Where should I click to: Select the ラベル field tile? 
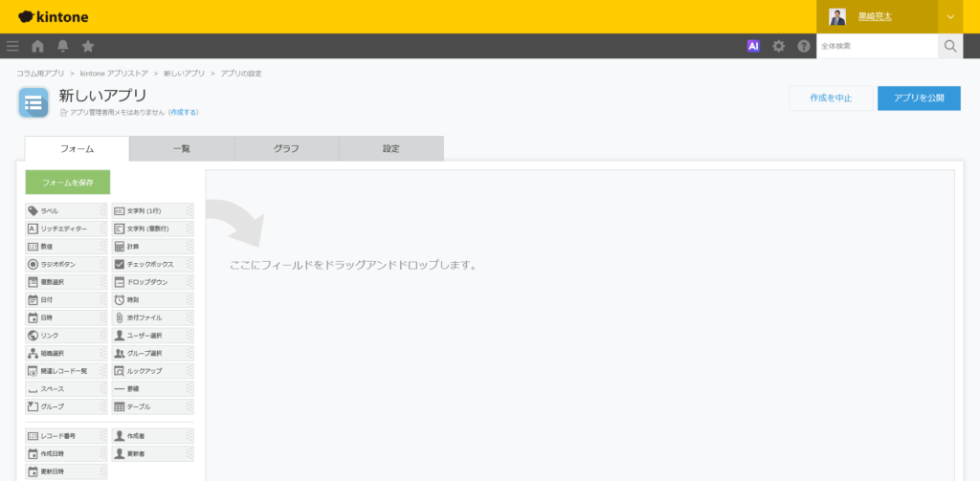pyautogui.click(x=66, y=211)
